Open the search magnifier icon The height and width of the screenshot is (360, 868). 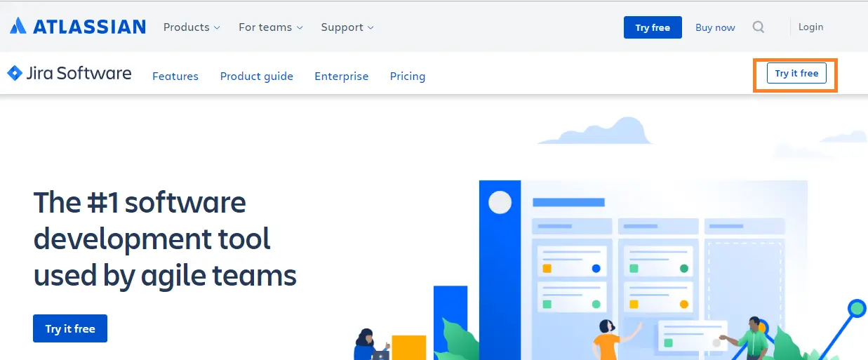(x=759, y=27)
